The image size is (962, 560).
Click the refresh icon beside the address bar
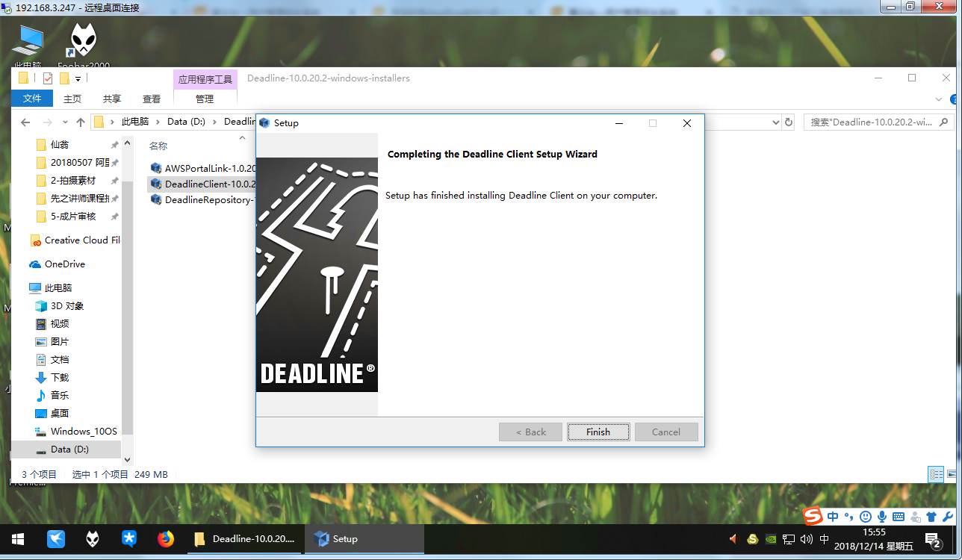[788, 122]
